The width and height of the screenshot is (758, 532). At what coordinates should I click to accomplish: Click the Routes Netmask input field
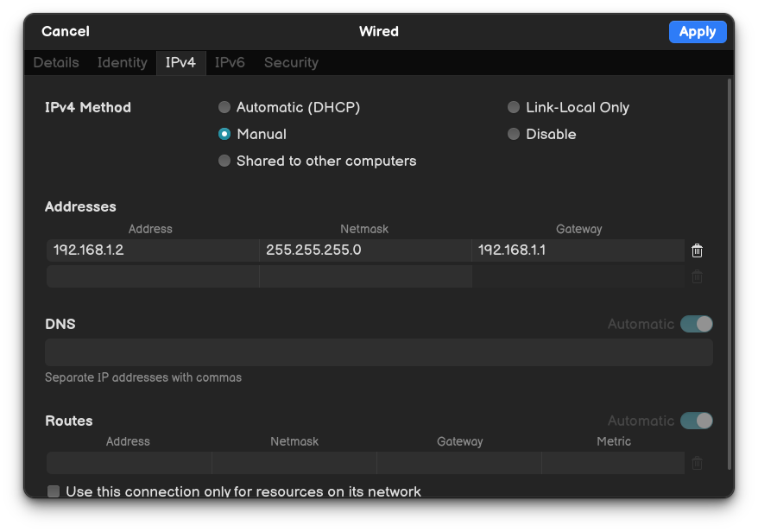294,463
